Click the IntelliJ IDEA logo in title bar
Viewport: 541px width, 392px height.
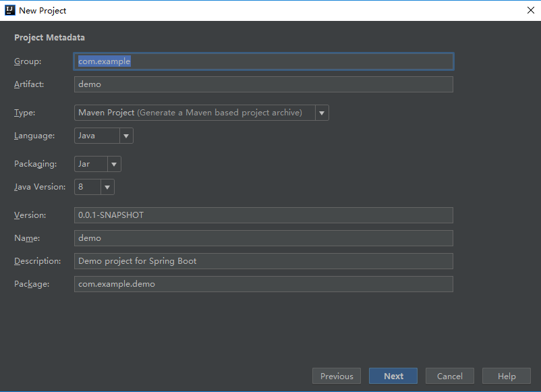click(9, 10)
